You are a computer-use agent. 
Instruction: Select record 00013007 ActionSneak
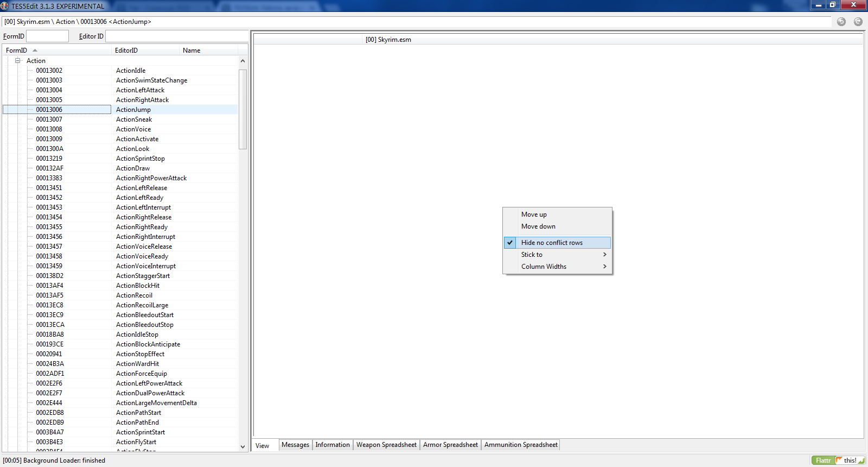tap(120, 119)
